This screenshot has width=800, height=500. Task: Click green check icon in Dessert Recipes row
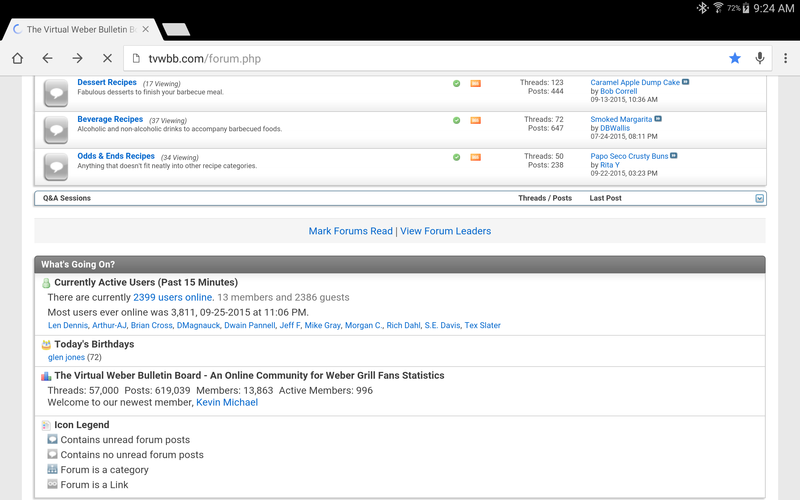[x=457, y=83]
